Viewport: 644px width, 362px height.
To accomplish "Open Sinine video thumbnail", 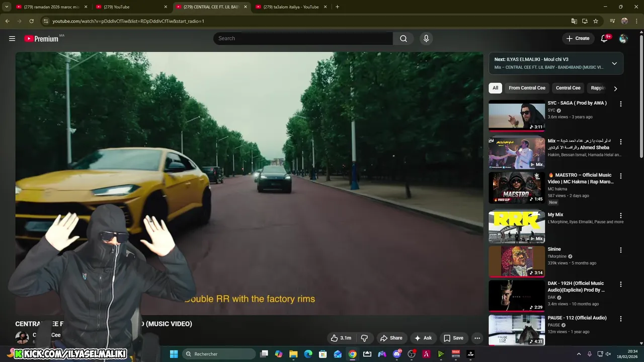I will click(x=517, y=261).
